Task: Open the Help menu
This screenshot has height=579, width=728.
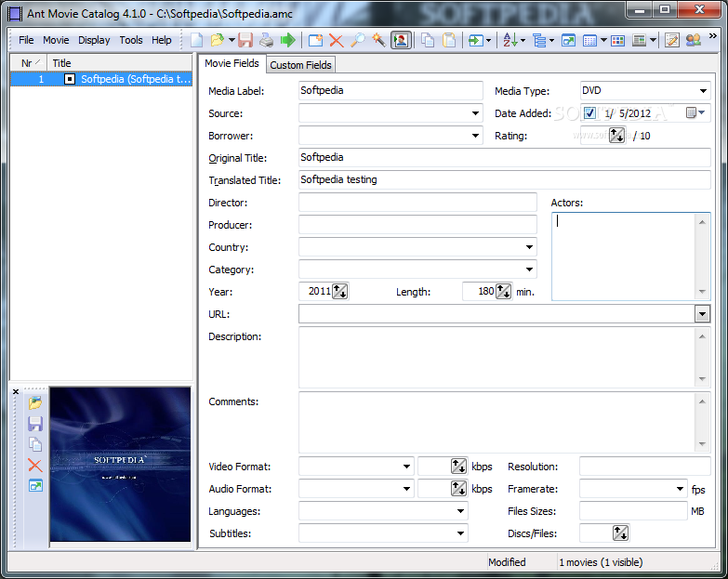Action: pyautogui.click(x=162, y=40)
